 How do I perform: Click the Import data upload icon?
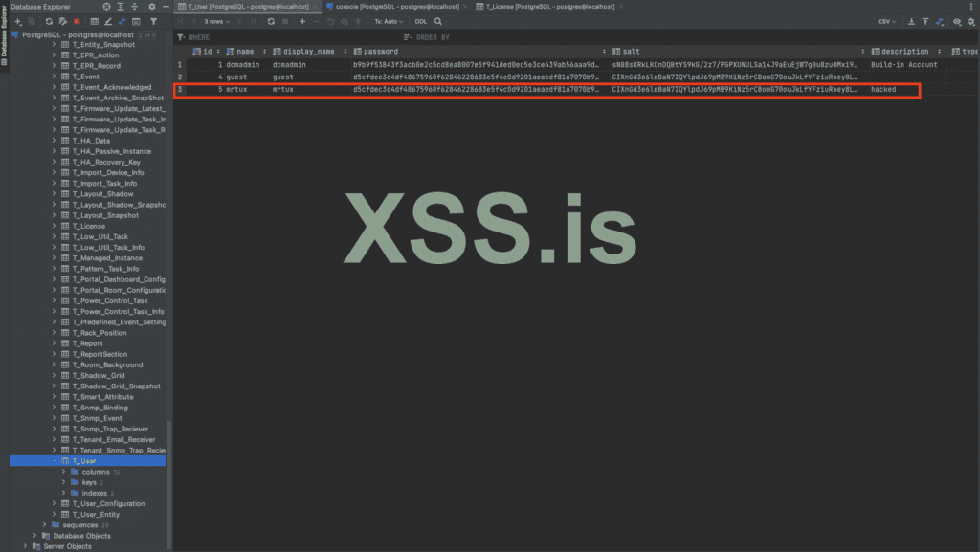[x=925, y=21]
